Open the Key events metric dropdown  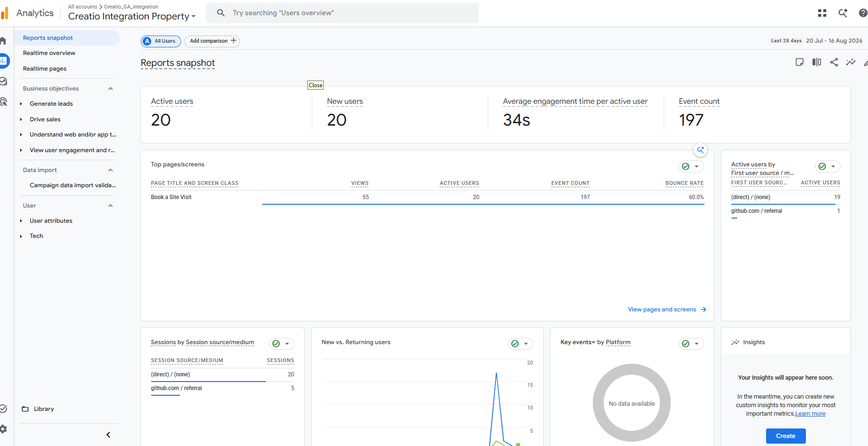click(x=578, y=342)
